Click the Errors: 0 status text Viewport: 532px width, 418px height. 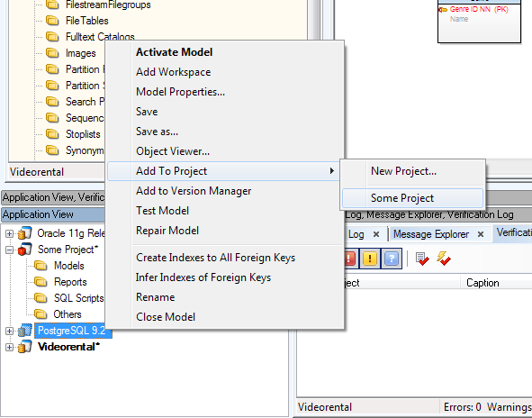[x=463, y=407]
